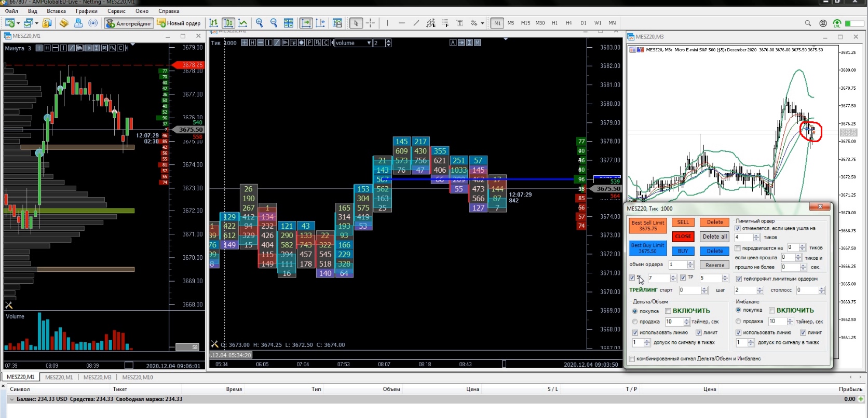Uncheck the SL checkbox in trading panel
This screenshot has width=868, height=418.
tap(632, 277)
